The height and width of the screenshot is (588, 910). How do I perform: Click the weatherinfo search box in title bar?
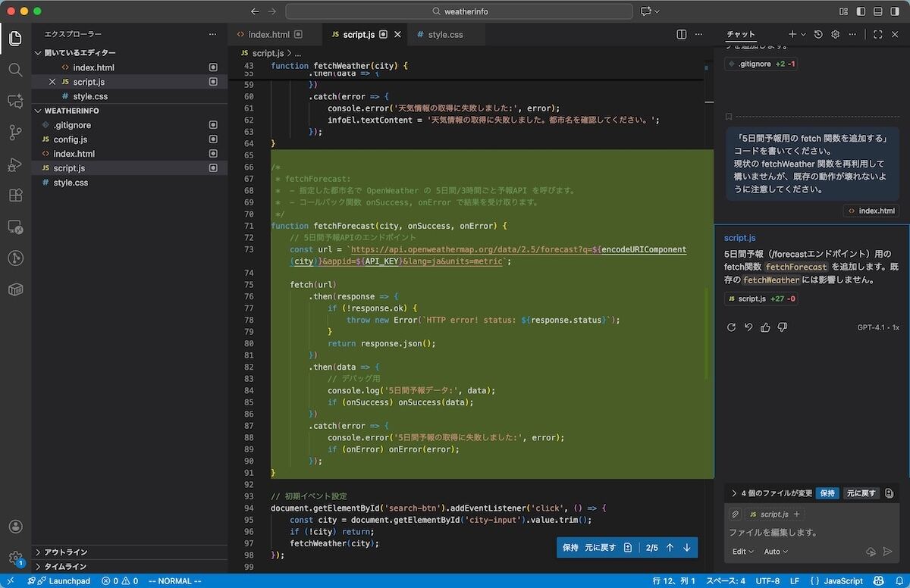coord(459,11)
